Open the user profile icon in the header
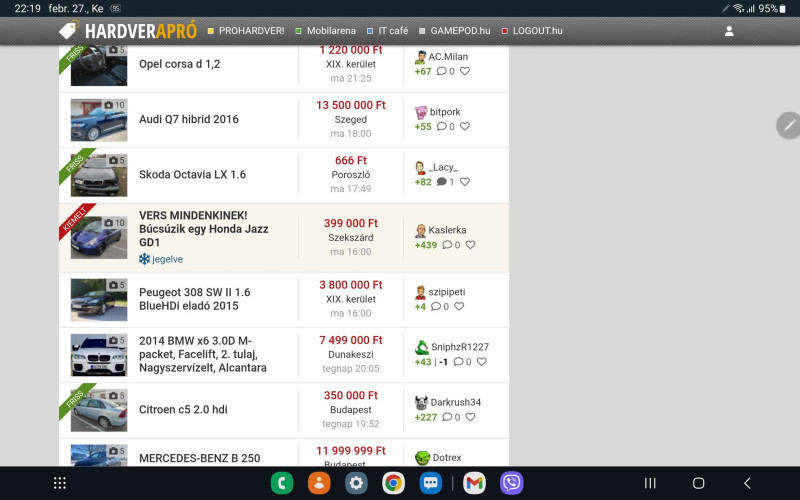Screen dimensions: 800x500 click(729, 31)
